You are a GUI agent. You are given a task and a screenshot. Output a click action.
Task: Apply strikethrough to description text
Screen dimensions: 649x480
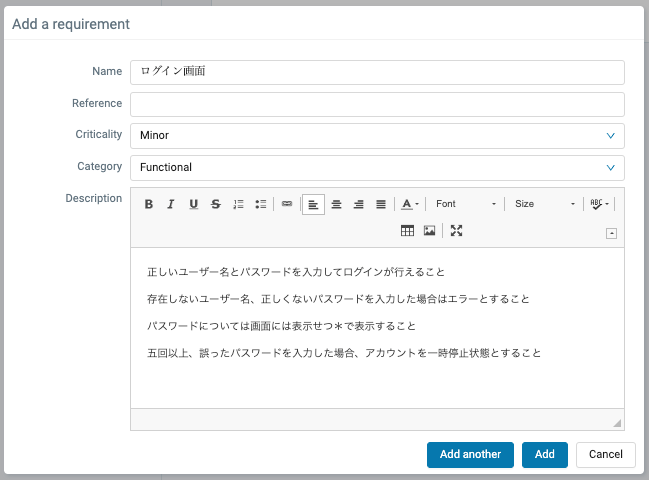[x=216, y=204]
